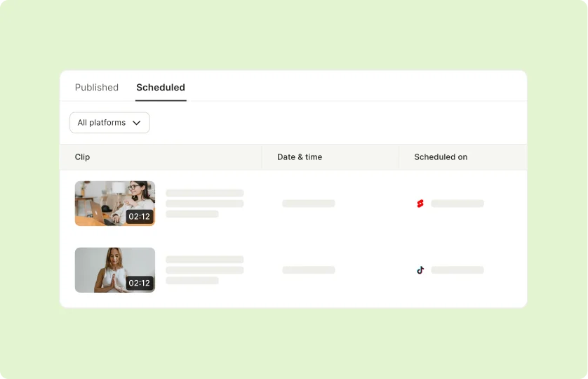Click the TikTok platform icon
The height and width of the screenshot is (379, 588).
pos(420,270)
